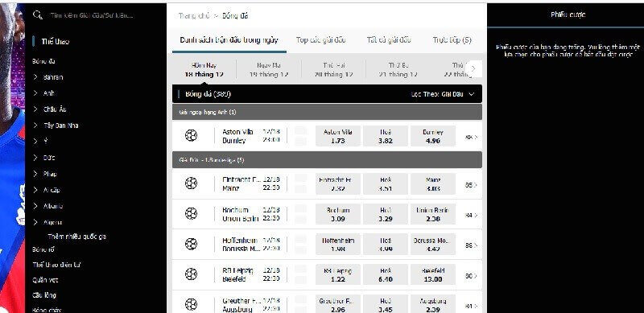Select Bielefeld odds of 13.00
The width and height of the screenshot is (644, 313).
tap(433, 275)
